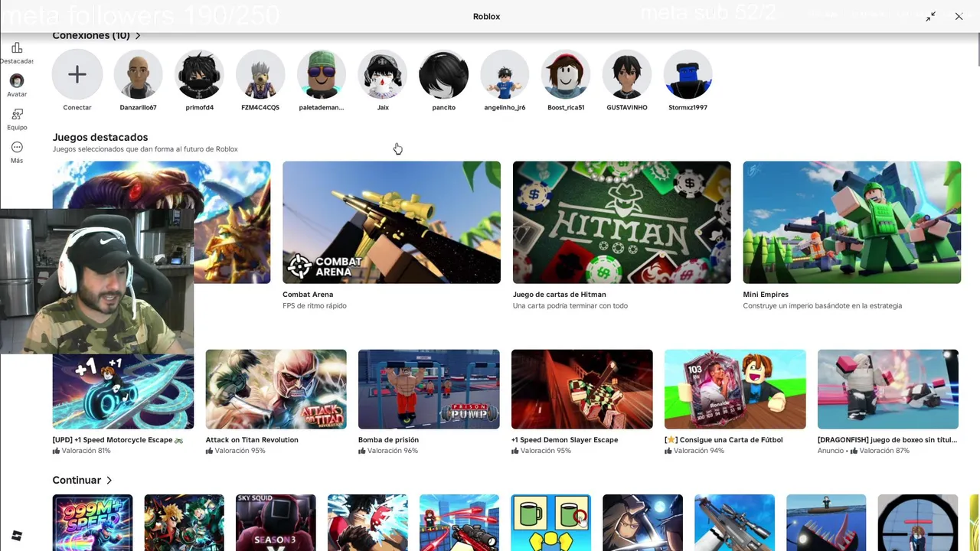Screen dimensions: 980x551
Task: Open angelinho_jr6 avatar profile
Action: tap(505, 74)
